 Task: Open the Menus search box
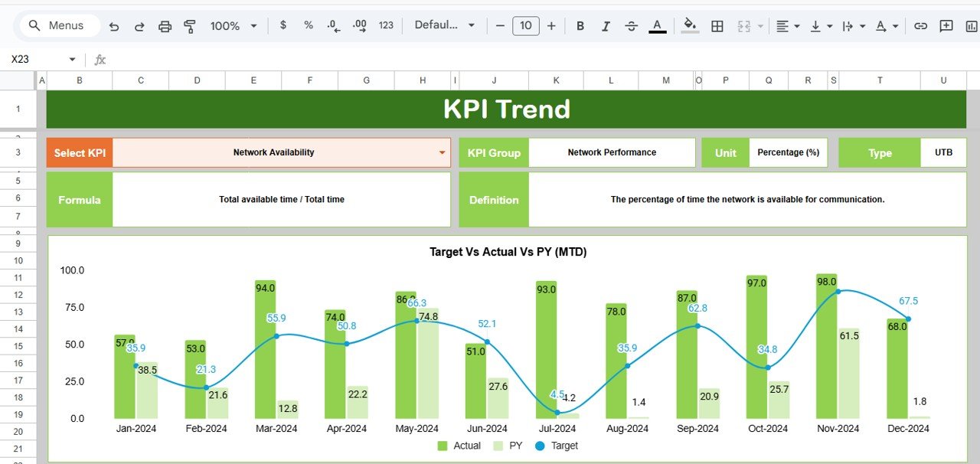[59, 25]
